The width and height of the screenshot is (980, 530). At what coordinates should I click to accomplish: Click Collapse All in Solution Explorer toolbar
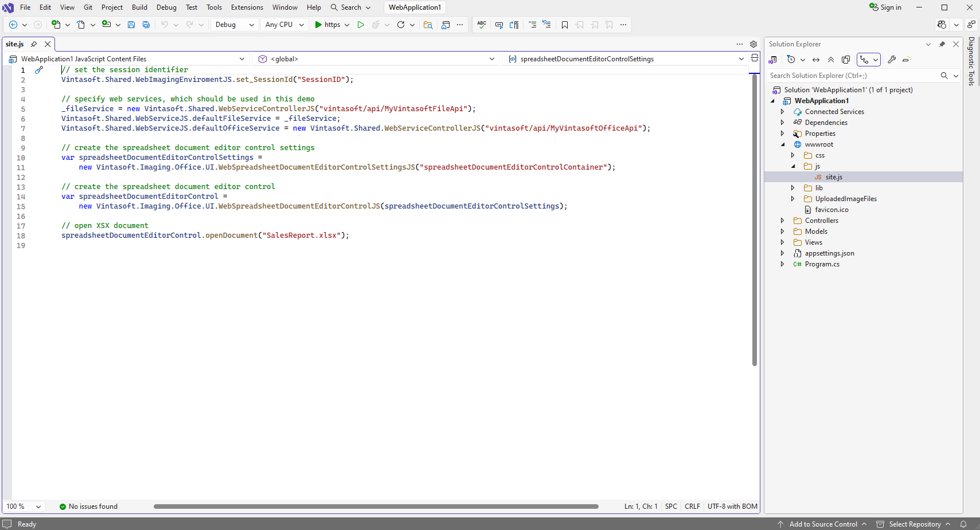[831, 60]
